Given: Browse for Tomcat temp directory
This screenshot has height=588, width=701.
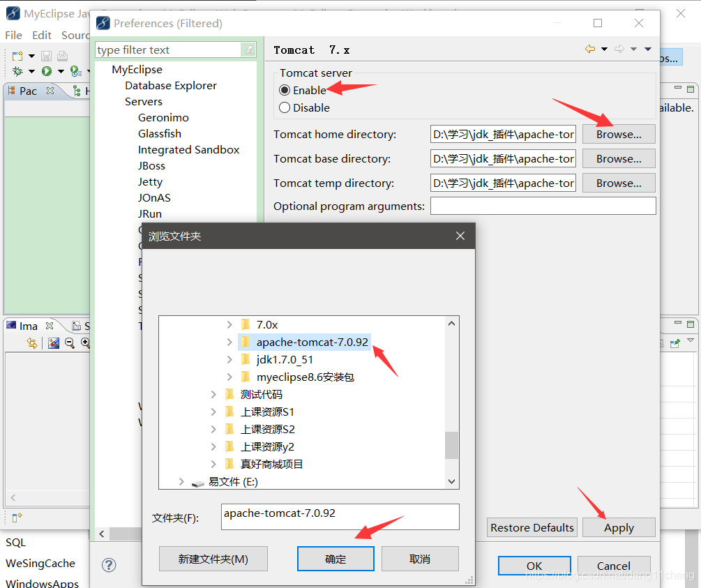Looking at the screenshot, I should click(x=619, y=183).
